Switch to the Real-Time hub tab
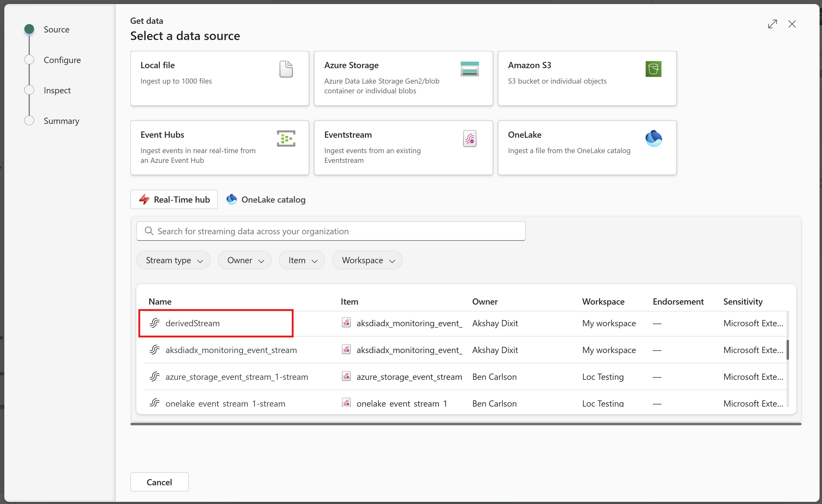Viewport: 822px width, 504px height. pyautogui.click(x=174, y=199)
